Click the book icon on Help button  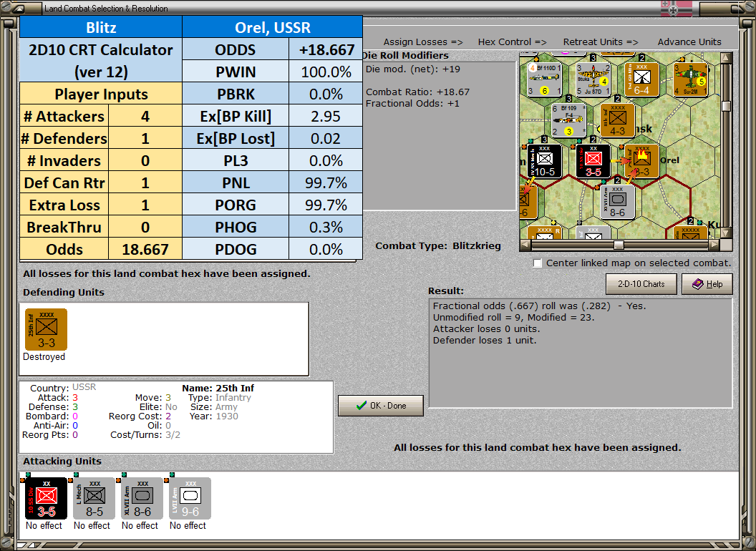(x=698, y=284)
